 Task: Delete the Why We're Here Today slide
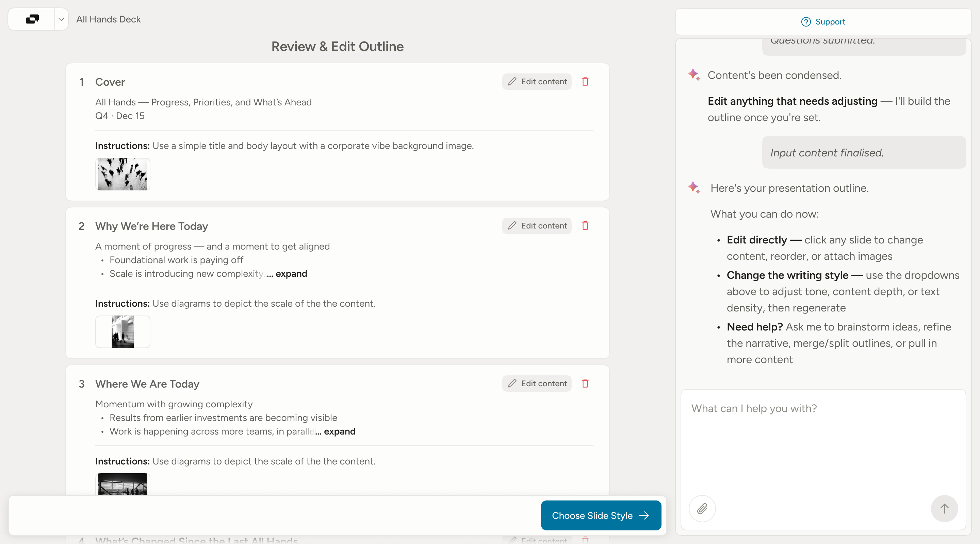(585, 225)
